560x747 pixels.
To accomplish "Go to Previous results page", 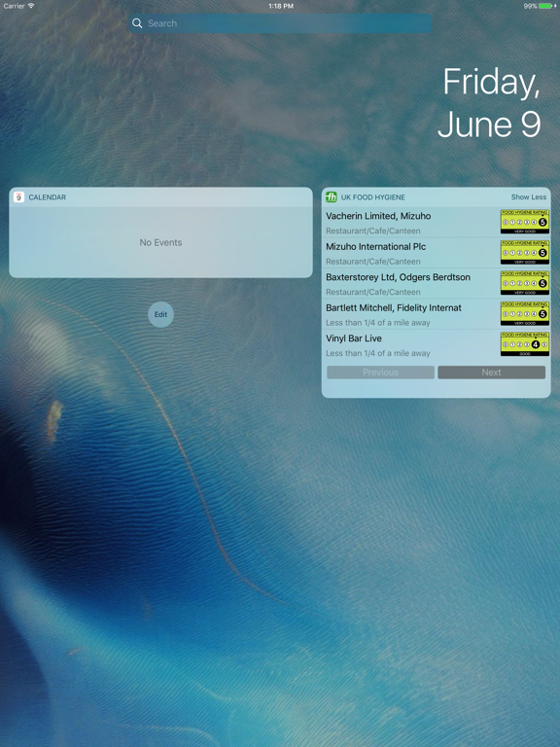I will [x=380, y=373].
